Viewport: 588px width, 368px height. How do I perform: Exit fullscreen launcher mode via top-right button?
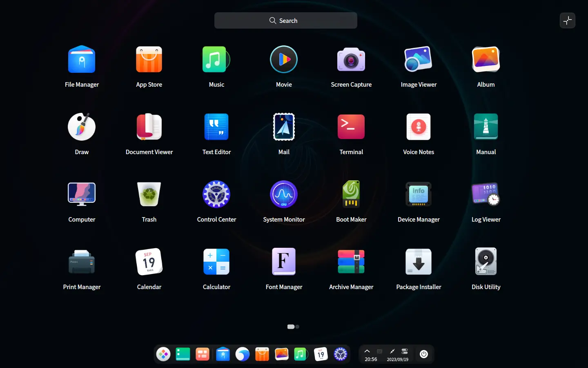pyautogui.click(x=567, y=20)
